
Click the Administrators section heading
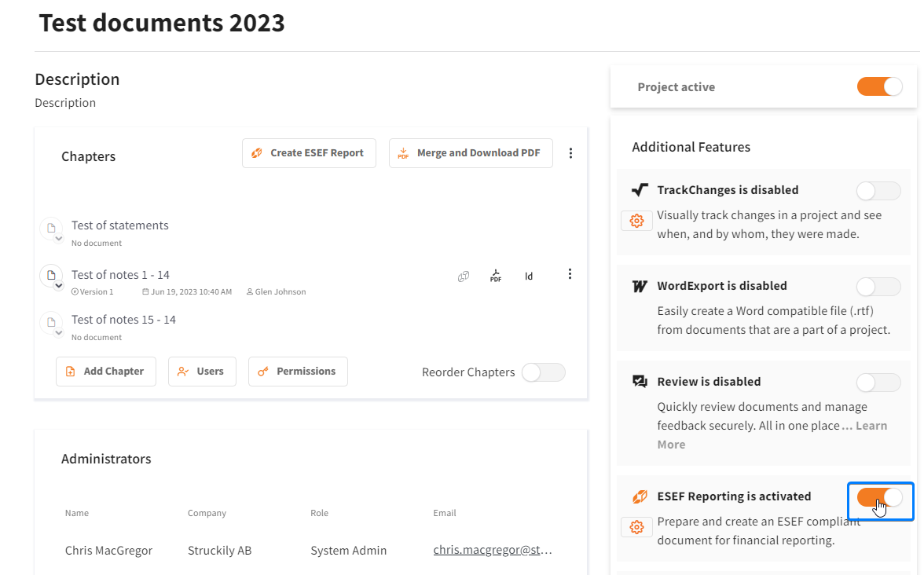(106, 459)
